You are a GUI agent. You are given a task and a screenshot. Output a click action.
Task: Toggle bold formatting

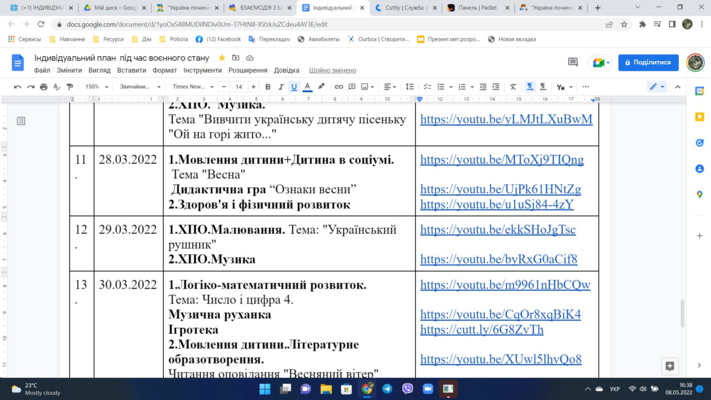pyautogui.click(x=268, y=87)
